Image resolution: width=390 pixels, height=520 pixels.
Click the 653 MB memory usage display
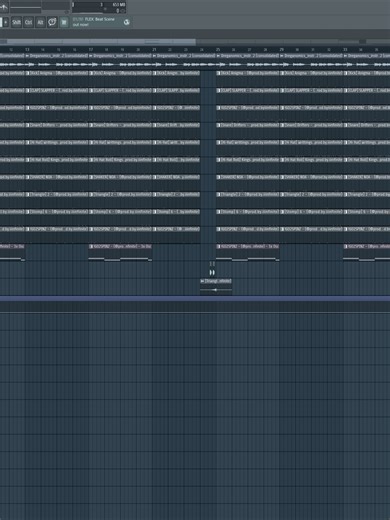coord(119,5)
